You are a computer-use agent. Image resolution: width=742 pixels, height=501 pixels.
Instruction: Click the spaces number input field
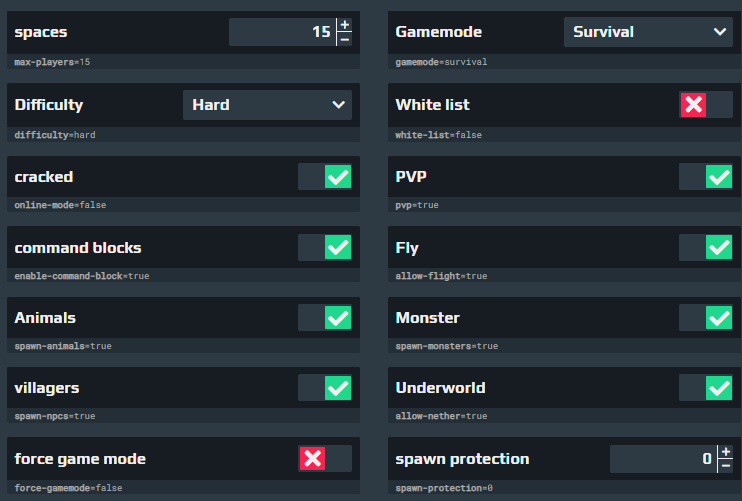283,32
